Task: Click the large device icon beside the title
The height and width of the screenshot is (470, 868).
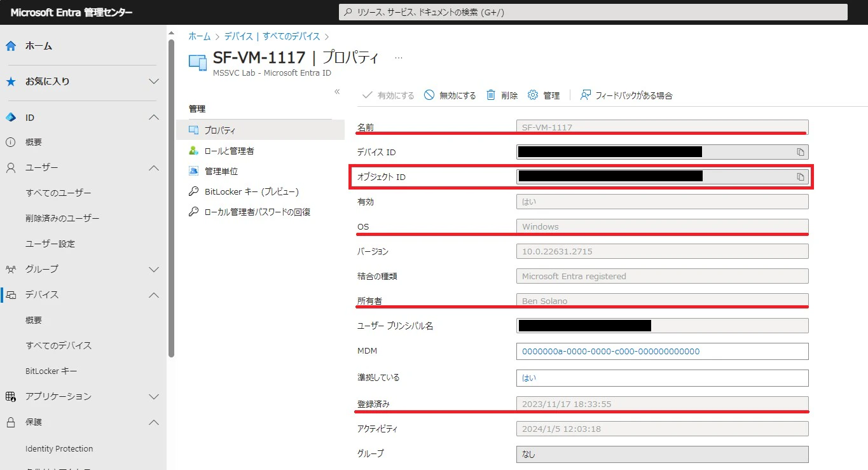Action: coord(198,62)
